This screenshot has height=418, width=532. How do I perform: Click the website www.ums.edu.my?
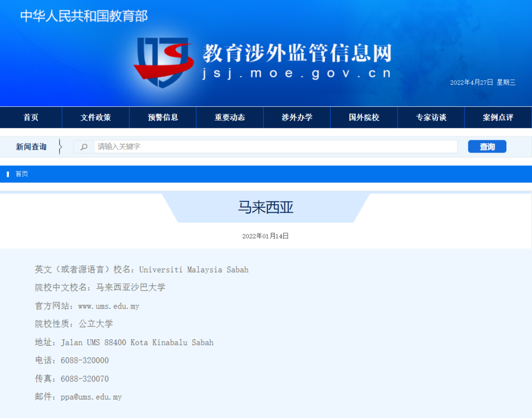tap(108, 306)
